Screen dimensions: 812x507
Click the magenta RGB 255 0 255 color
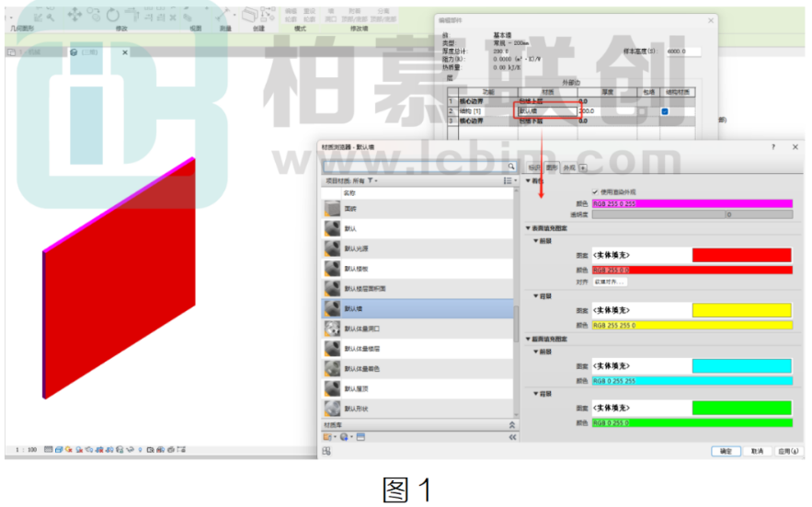(692, 203)
